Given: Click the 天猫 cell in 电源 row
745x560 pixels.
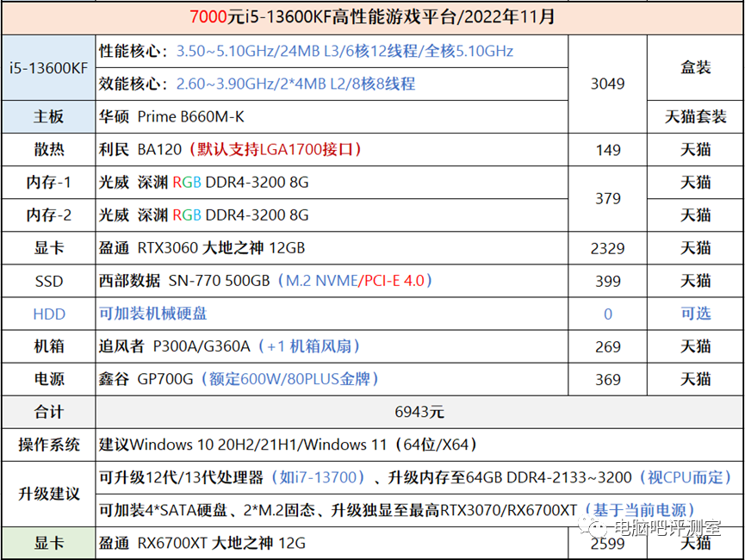Looking at the screenshot, I should (x=696, y=379).
